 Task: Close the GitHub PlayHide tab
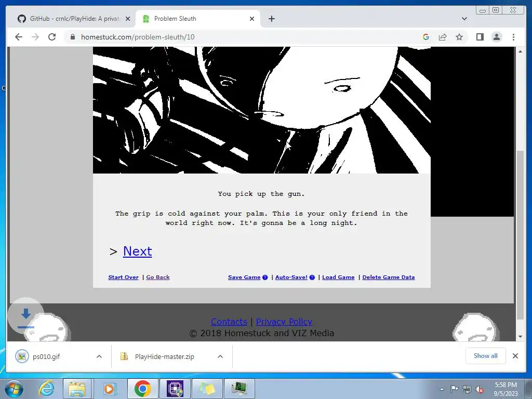click(x=128, y=19)
